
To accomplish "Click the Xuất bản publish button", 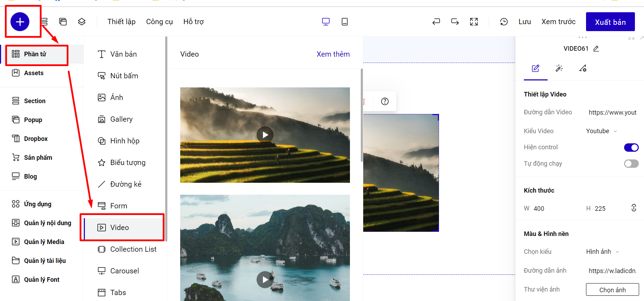I will tap(610, 22).
